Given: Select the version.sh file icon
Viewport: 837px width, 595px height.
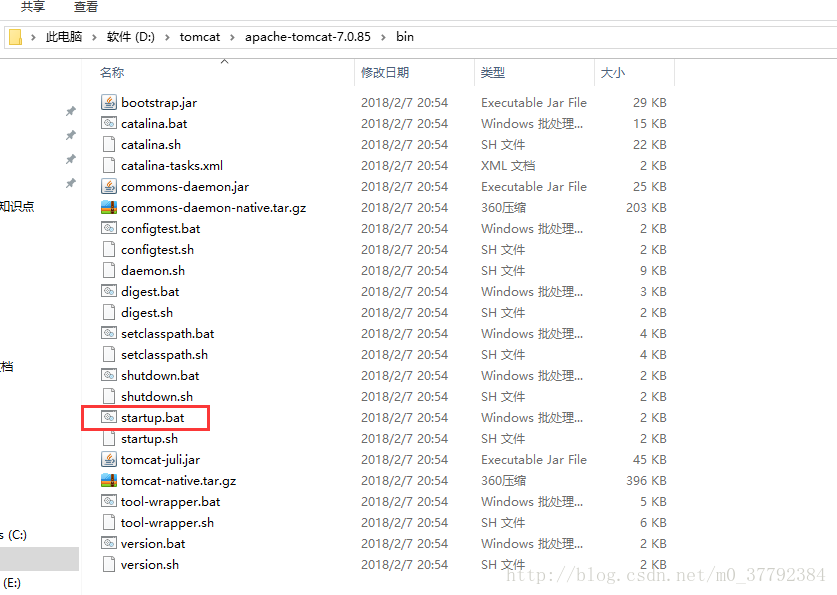Looking at the screenshot, I should 109,564.
